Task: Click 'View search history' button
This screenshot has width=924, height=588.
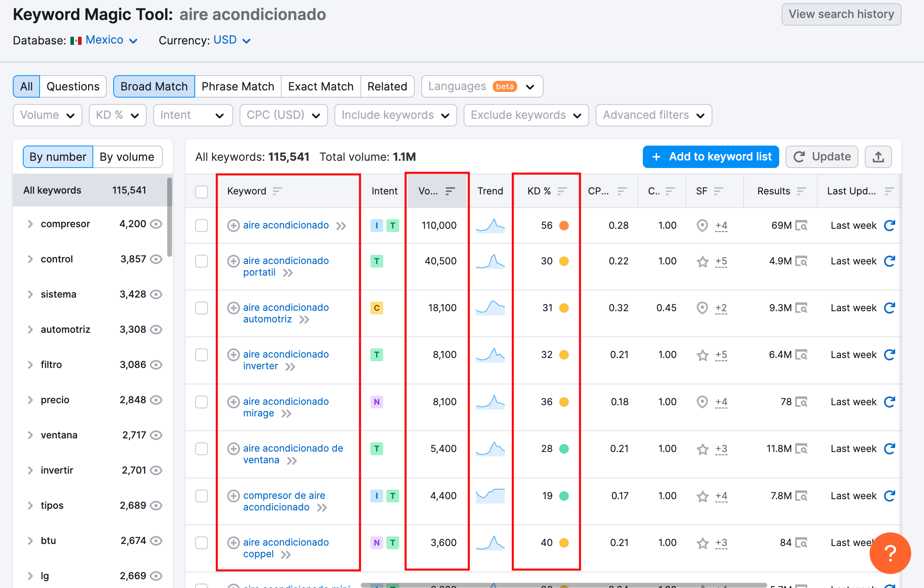Action: pos(841,14)
